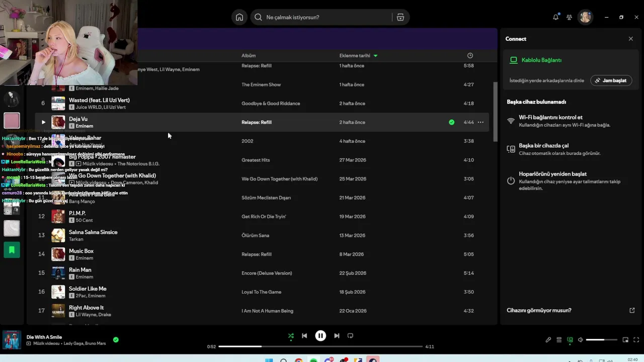Viewport: 644px width, 362px height.
Task: Click external link icon beside Cihazını görmüyor musun
Action: [x=632, y=310]
